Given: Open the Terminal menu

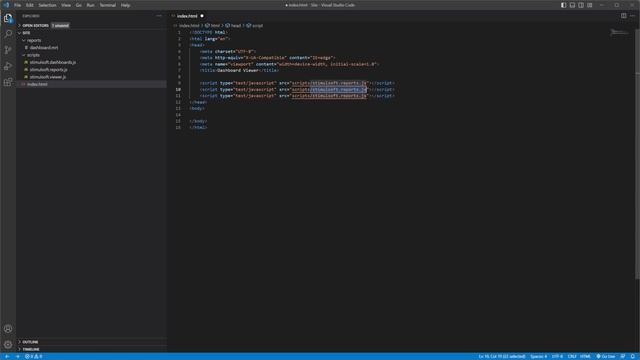Looking at the screenshot, I should 108,5.
